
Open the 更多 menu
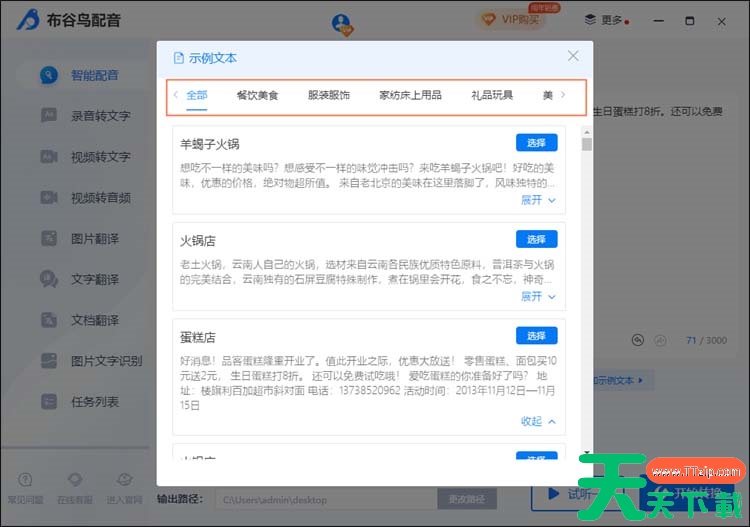click(606, 20)
